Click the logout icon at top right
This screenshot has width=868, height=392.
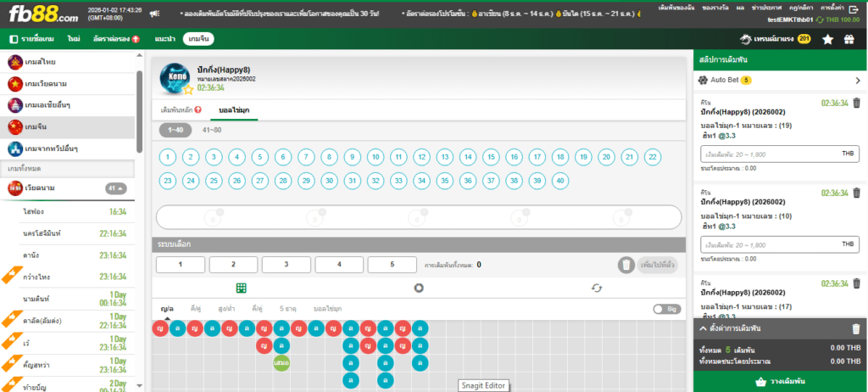(853, 8)
